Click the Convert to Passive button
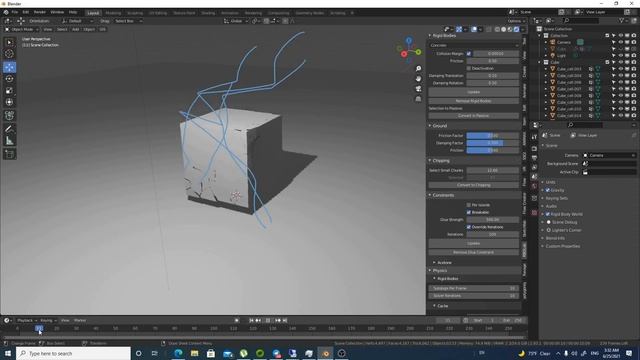Viewport: 640px width, 360px height. click(x=473, y=116)
